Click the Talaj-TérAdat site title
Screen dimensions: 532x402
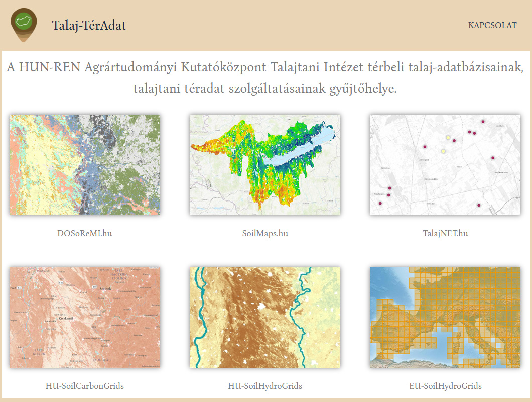(x=89, y=26)
